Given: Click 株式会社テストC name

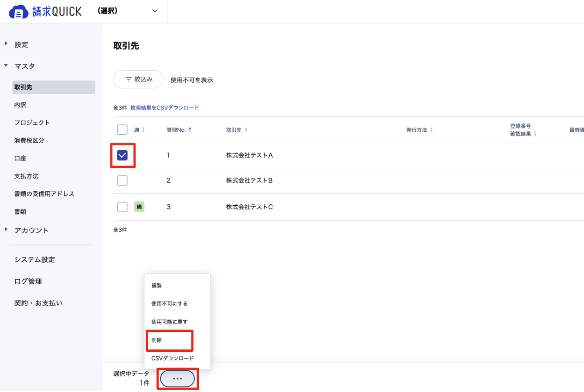Looking at the screenshot, I should coord(249,207).
